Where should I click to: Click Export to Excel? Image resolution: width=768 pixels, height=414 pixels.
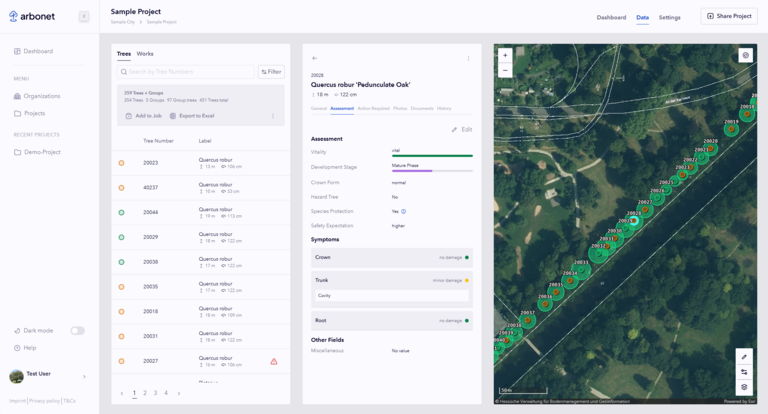pyautogui.click(x=192, y=116)
